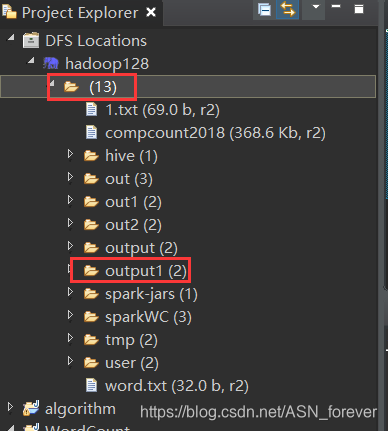Expand the output (2) folder

point(70,246)
